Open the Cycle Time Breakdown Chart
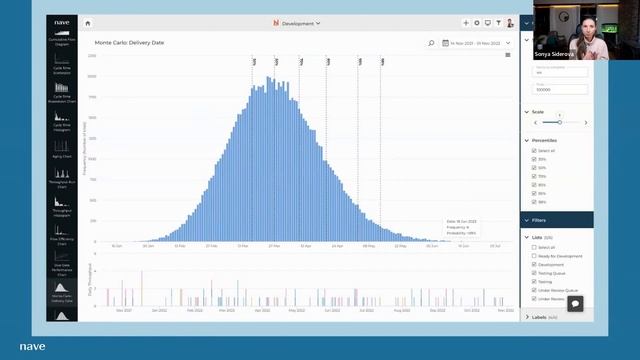 [62, 93]
